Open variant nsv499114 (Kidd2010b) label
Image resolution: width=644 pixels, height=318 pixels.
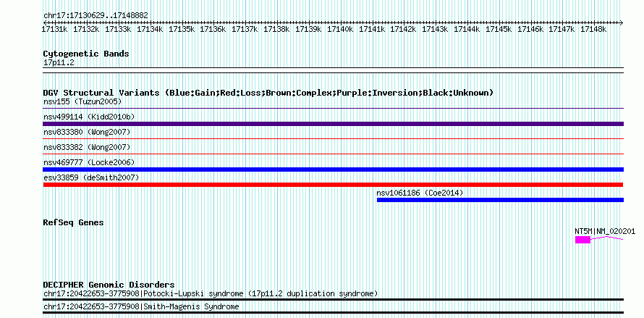pyautogui.click(x=89, y=117)
